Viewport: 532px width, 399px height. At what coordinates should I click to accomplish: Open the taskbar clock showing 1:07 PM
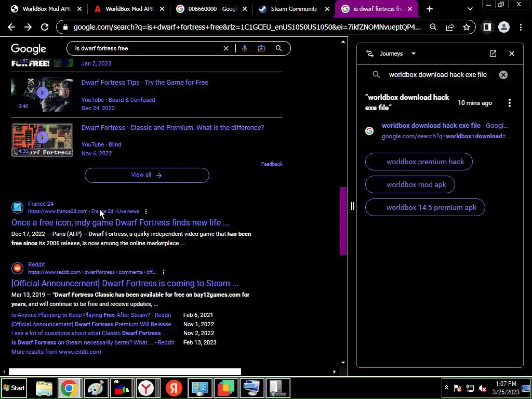(506, 388)
